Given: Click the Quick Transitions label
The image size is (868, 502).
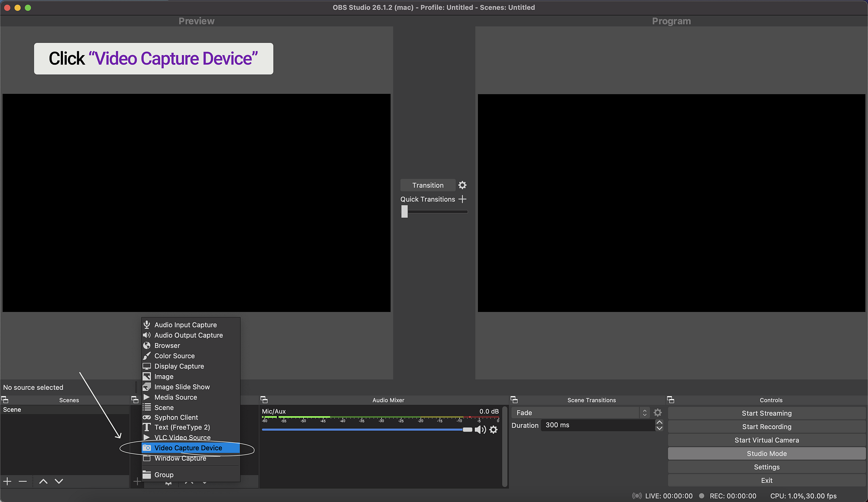Looking at the screenshot, I should point(427,199).
